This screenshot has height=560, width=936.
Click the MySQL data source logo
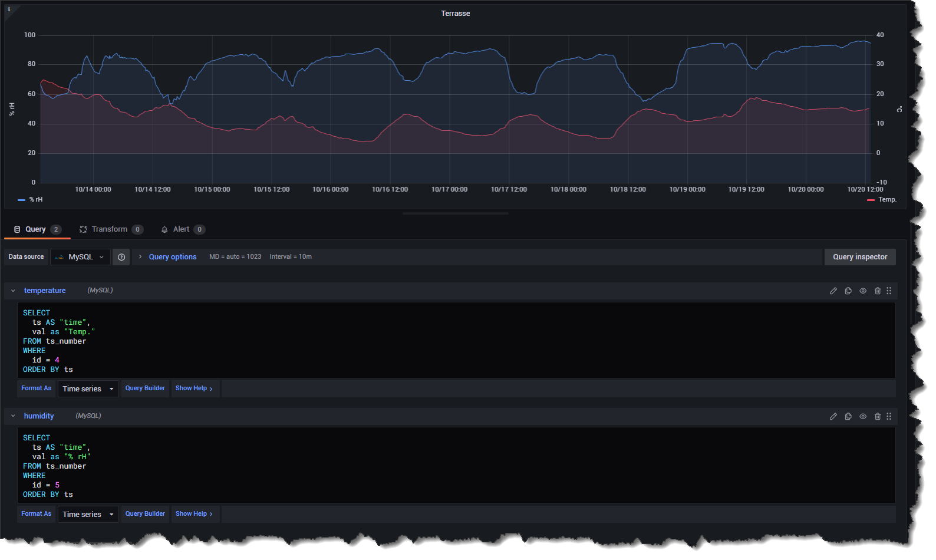click(x=60, y=257)
